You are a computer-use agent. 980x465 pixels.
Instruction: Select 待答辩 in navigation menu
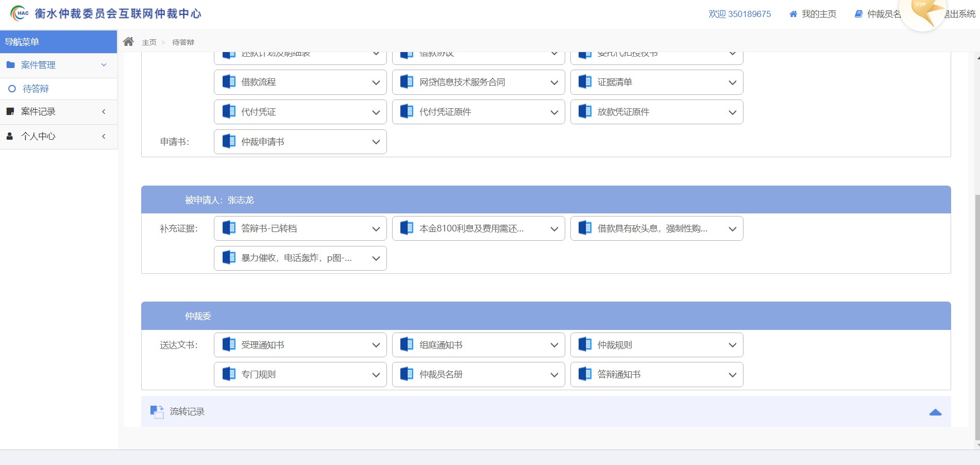59,89
